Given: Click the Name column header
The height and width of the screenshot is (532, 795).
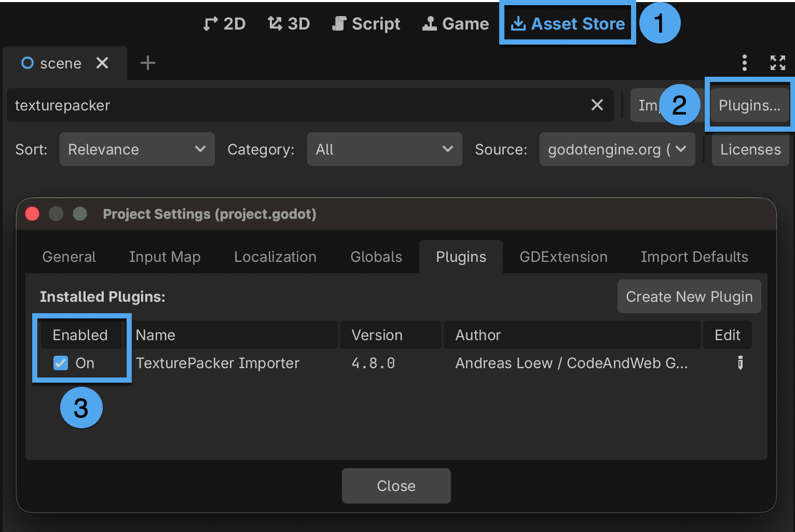Looking at the screenshot, I should [x=231, y=335].
